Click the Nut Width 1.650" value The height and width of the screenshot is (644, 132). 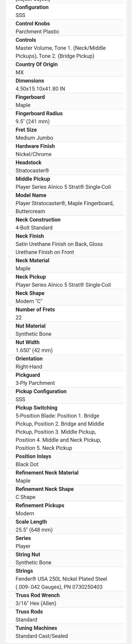pyautogui.click(x=34, y=350)
